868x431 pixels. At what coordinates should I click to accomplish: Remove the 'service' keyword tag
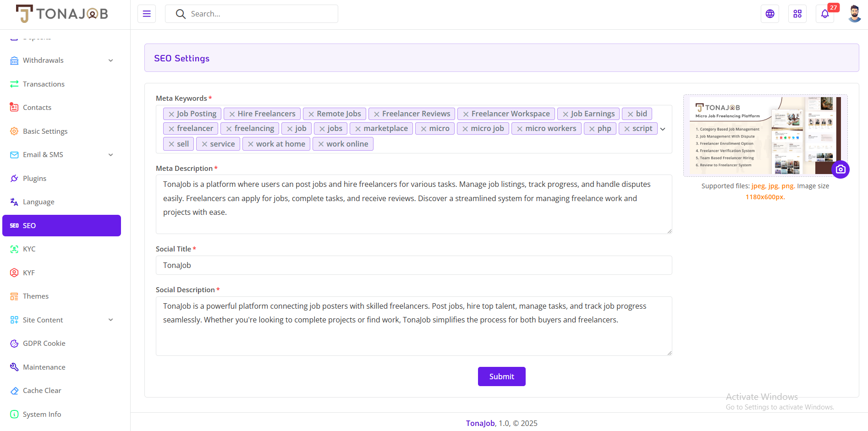click(204, 144)
